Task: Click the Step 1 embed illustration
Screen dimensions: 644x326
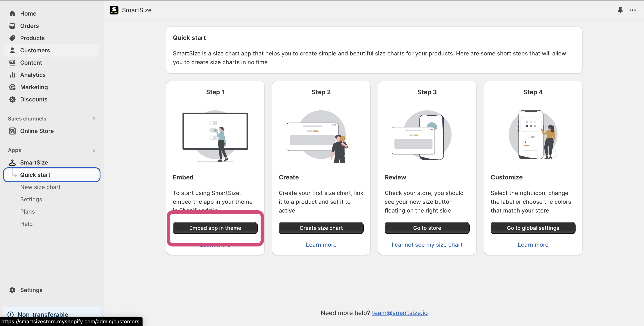Action: coord(215,136)
